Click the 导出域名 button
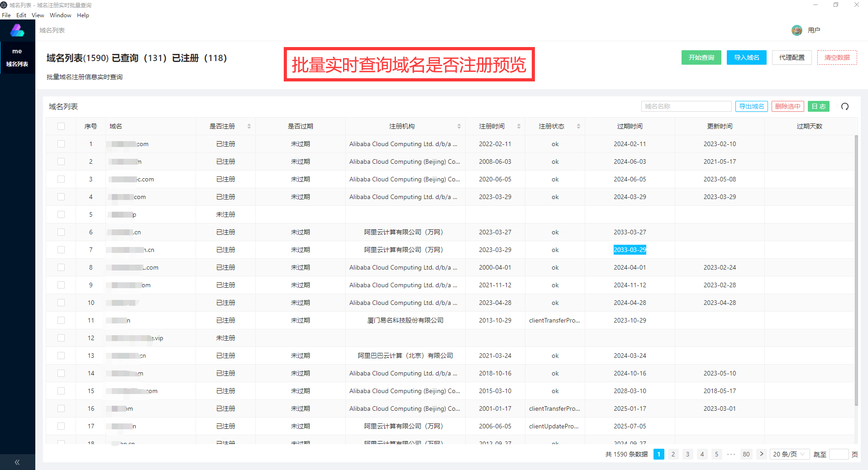Screen dimensions: 868x470 751,106
